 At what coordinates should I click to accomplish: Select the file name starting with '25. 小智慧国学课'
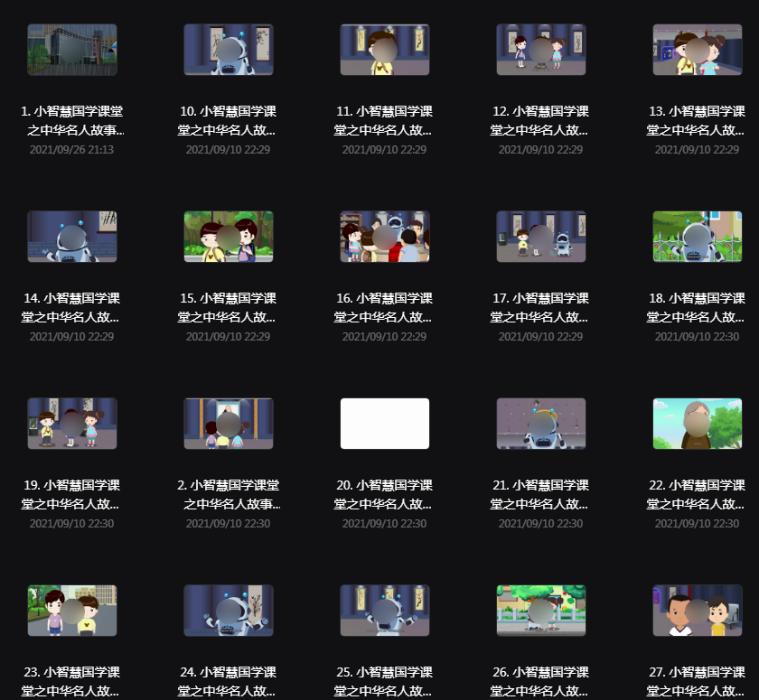[x=384, y=682]
